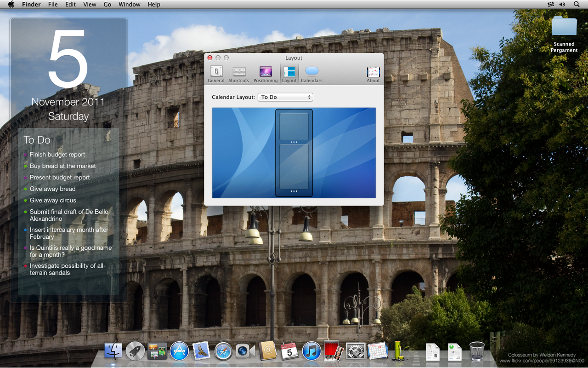Open iTunes in the Dock
The width and height of the screenshot is (588, 368).
311,351
